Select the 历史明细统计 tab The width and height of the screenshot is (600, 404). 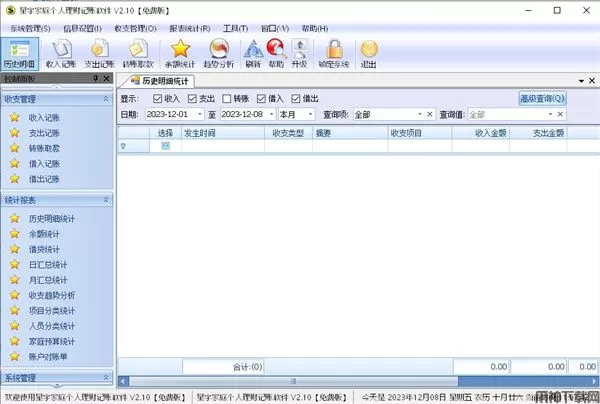point(160,81)
